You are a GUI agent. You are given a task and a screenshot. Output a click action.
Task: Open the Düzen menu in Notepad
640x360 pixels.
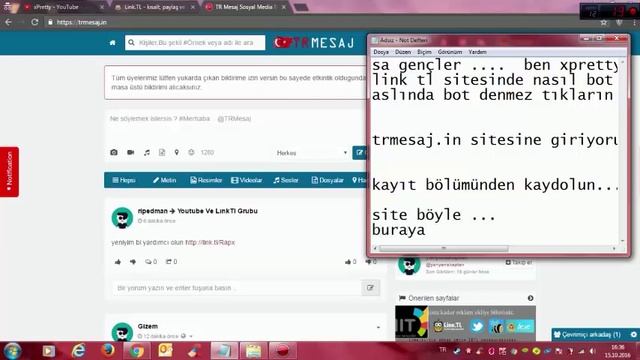click(403, 52)
